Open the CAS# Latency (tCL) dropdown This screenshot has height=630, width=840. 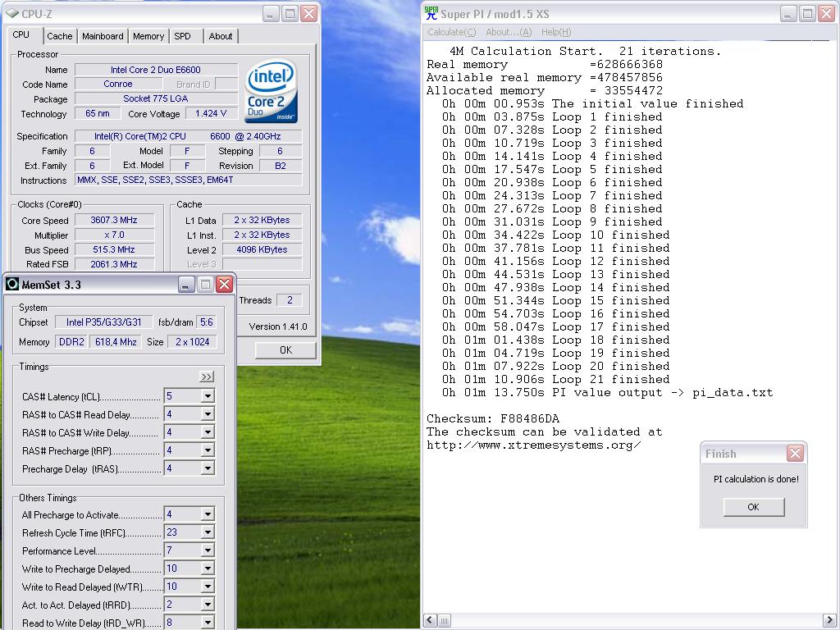coord(208,396)
